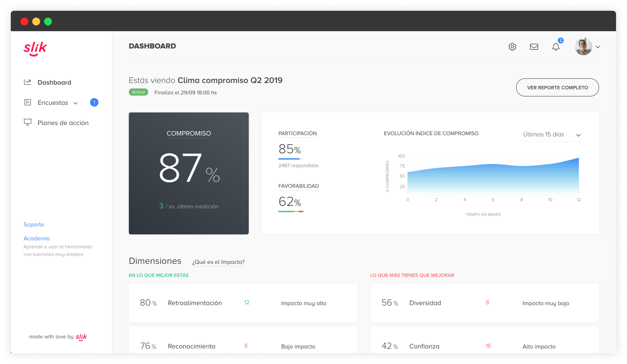Click the DASHBOARD page title
This screenshot has width=627, height=364.
[x=152, y=46]
